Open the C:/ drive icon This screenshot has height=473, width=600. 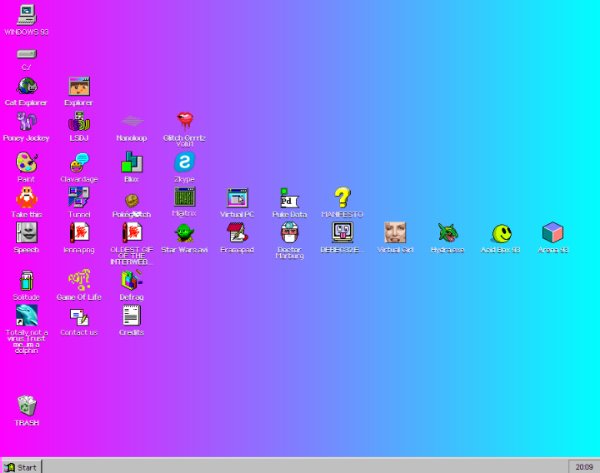point(26,54)
